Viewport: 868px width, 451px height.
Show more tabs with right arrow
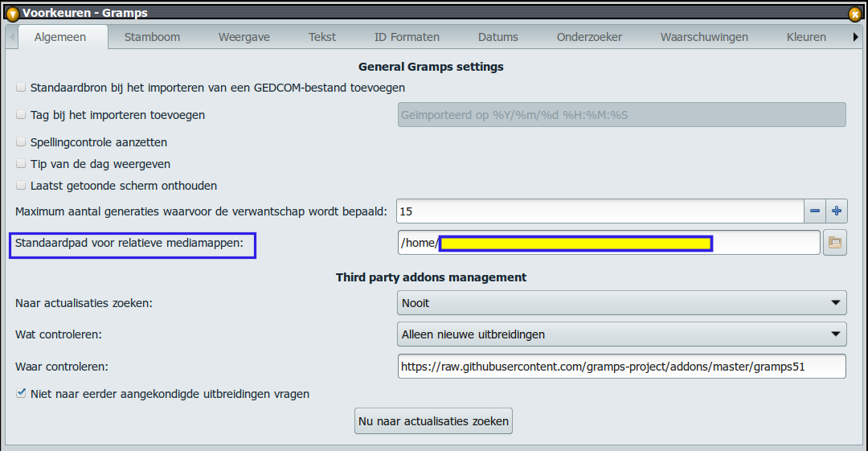click(855, 37)
